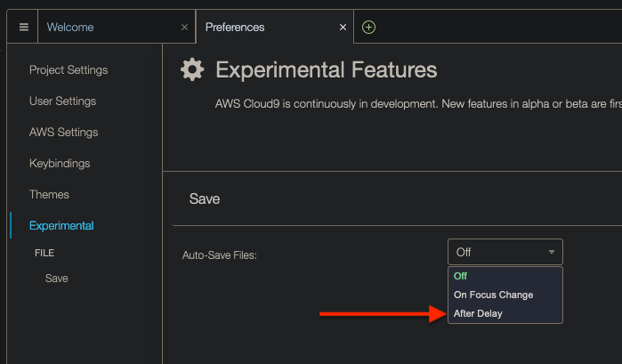
Task: Expand the Auto-Save Files dropdown arrow
Action: coord(552,252)
